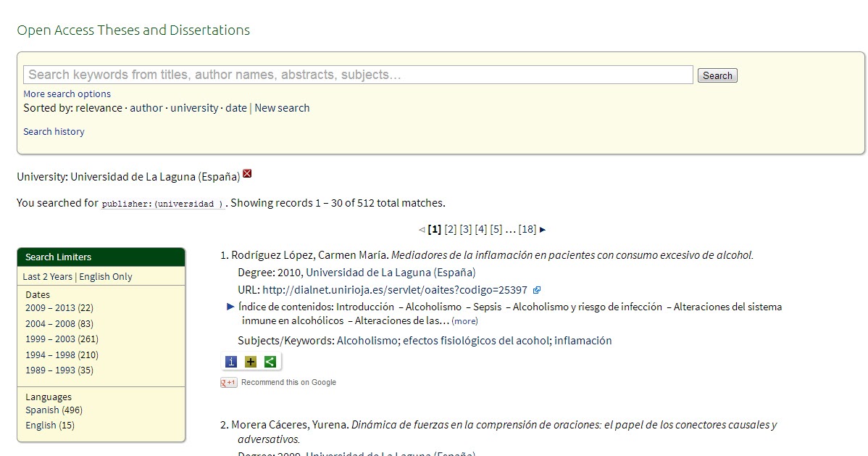Go to previous results page arrow
Viewport: 868px width, 456px height.
coord(422,229)
